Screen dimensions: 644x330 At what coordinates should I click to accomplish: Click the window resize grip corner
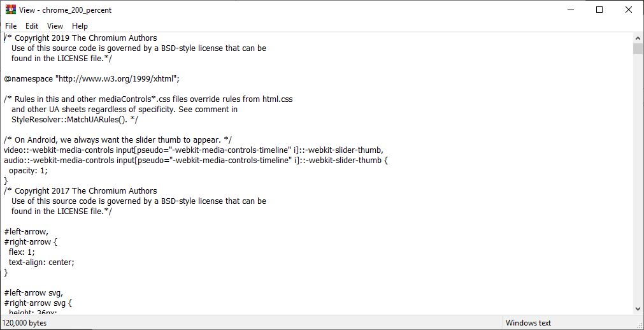(x=639, y=325)
